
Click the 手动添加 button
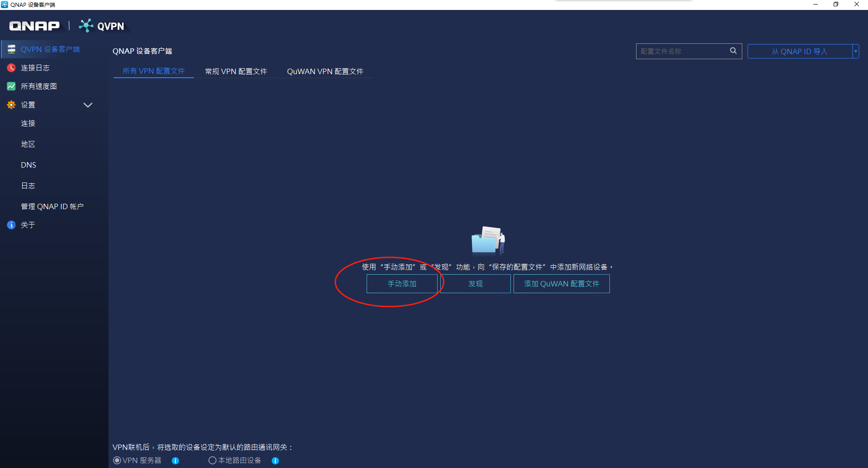point(402,284)
